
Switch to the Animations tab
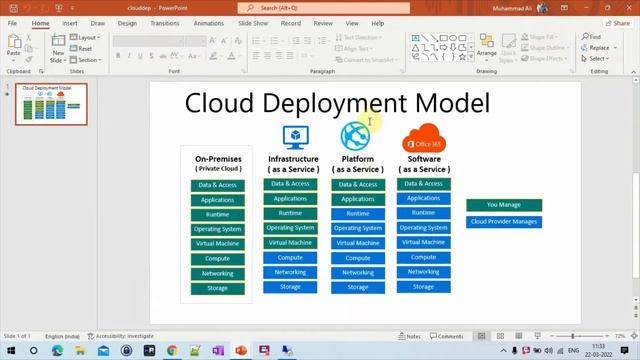[209, 23]
